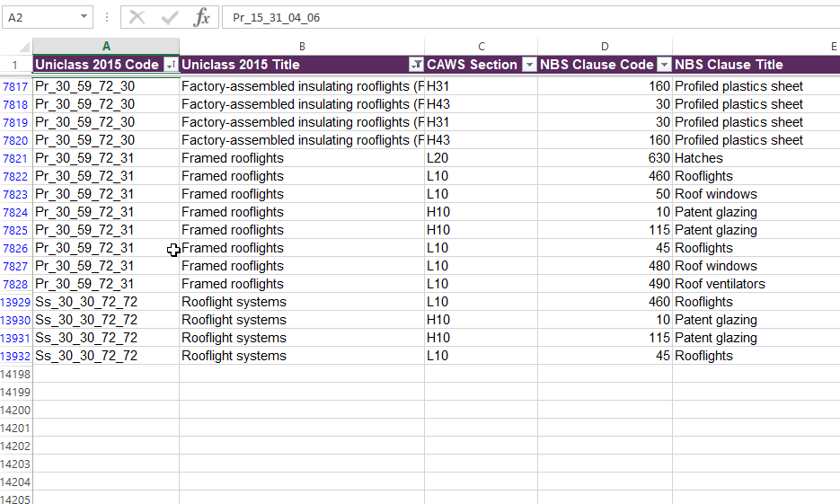The height and width of the screenshot is (504, 840).
Task: Select row header 7817
Action: point(15,86)
